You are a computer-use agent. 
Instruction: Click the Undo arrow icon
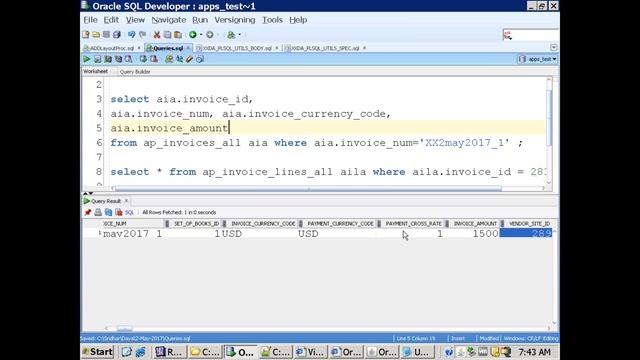click(131, 35)
